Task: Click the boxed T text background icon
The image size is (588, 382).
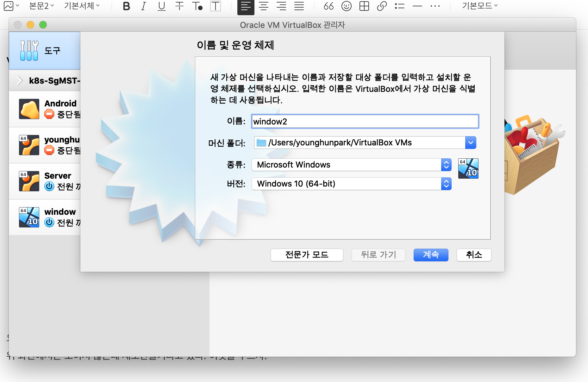Action: [216, 6]
